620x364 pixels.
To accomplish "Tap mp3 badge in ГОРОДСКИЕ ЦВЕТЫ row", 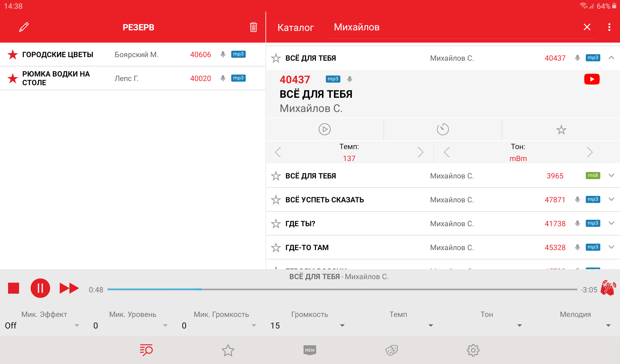I will pyautogui.click(x=238, y=54).
